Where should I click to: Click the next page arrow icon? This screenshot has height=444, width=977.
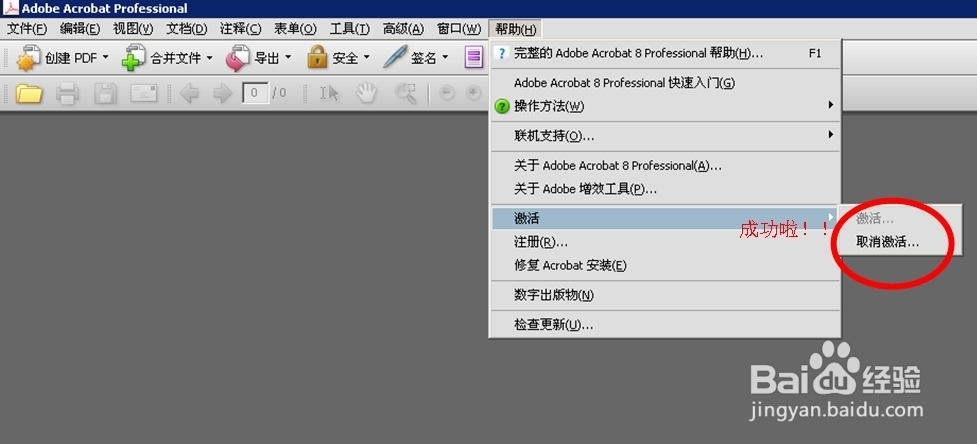(x=222, y=93)
